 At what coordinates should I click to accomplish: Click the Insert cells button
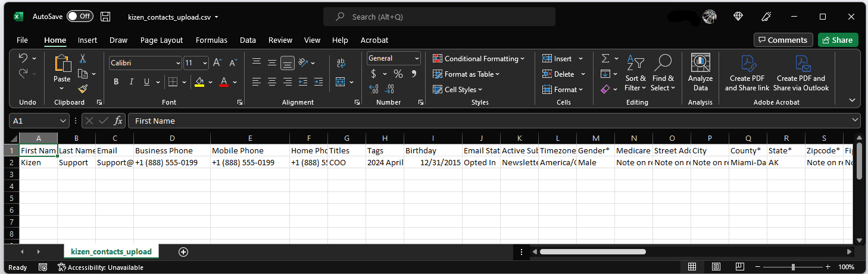(x=557, y=59)
